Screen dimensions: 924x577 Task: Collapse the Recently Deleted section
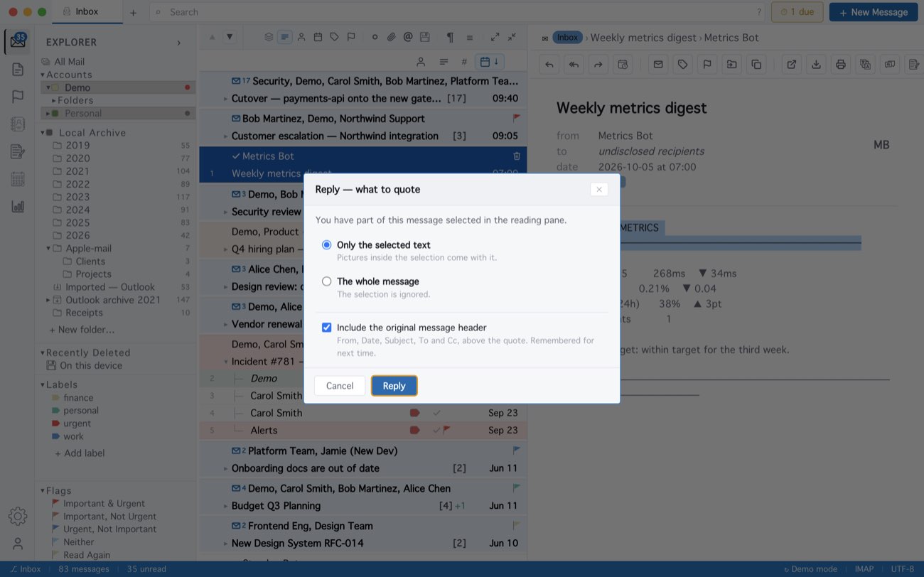coord(43,352)
